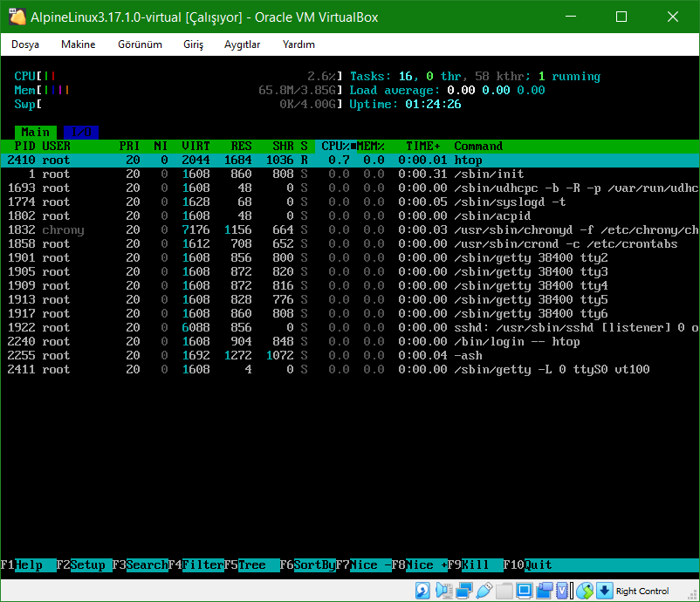
Task: Select the getty tty2 process row
Action: click(350, 257)
